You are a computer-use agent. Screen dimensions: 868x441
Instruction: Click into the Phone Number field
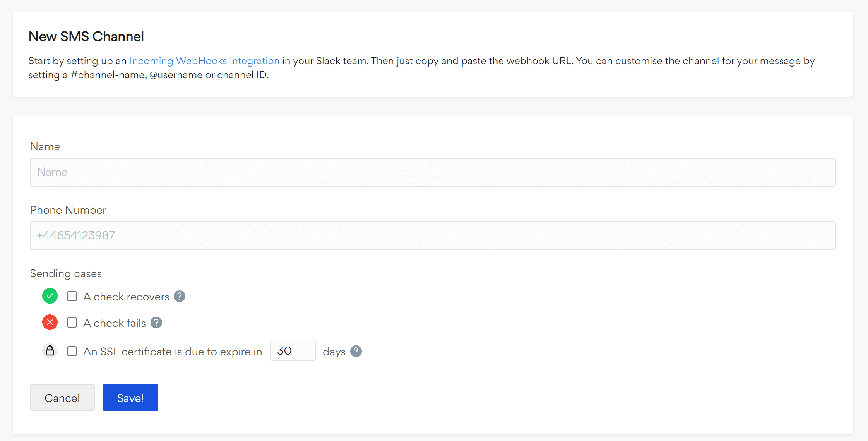coord(433,236)
